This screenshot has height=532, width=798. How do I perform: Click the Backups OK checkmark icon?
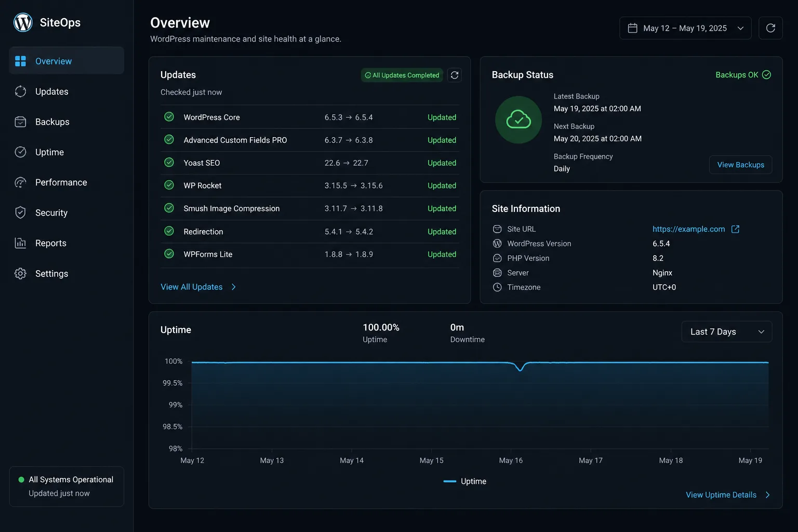coord(766,75)
